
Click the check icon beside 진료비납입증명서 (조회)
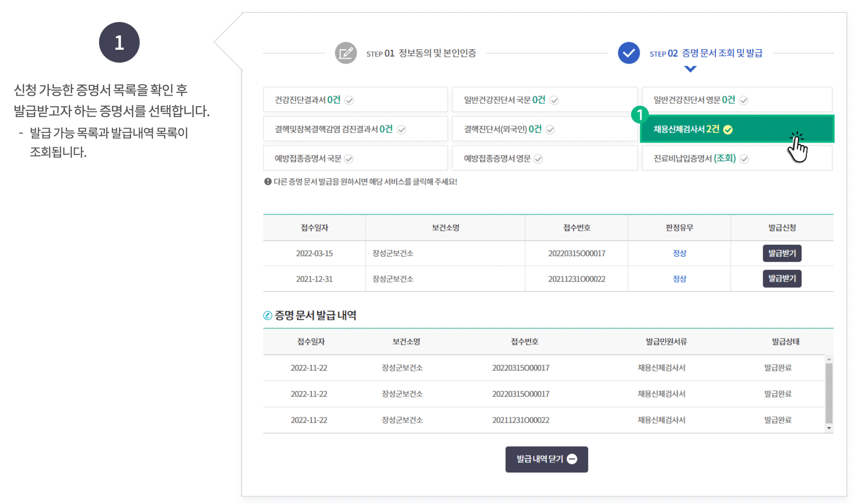click(x=744, y=158)
